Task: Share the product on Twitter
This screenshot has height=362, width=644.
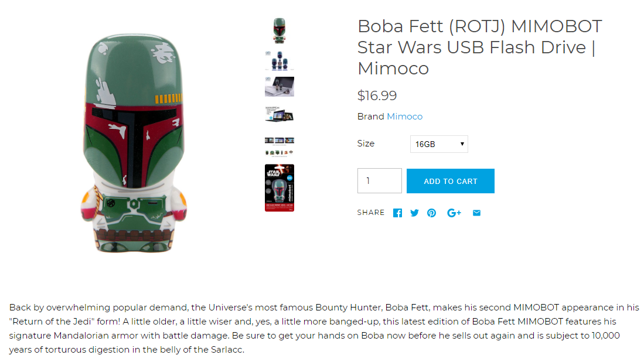Action: coord(414,213)
